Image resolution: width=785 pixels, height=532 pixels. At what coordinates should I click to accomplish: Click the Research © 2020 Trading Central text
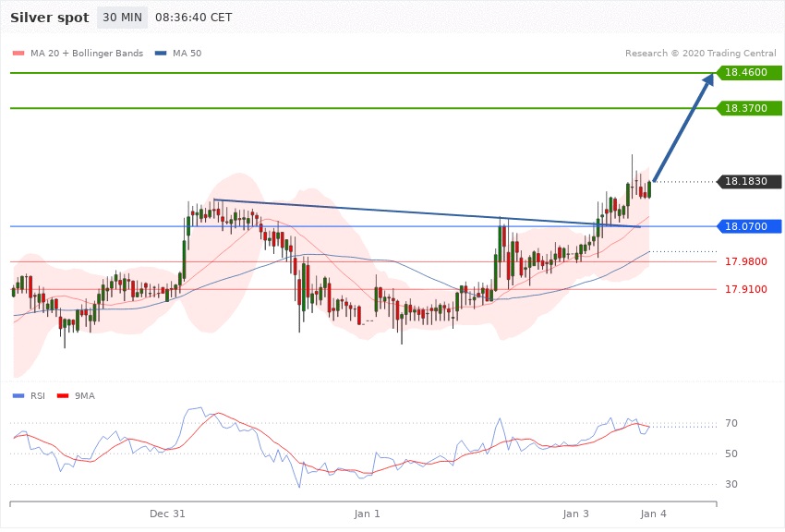(700, 53)
